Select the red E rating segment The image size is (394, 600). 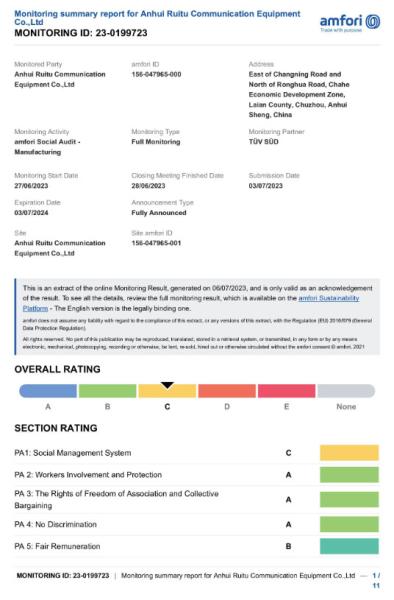click(287, 391)
